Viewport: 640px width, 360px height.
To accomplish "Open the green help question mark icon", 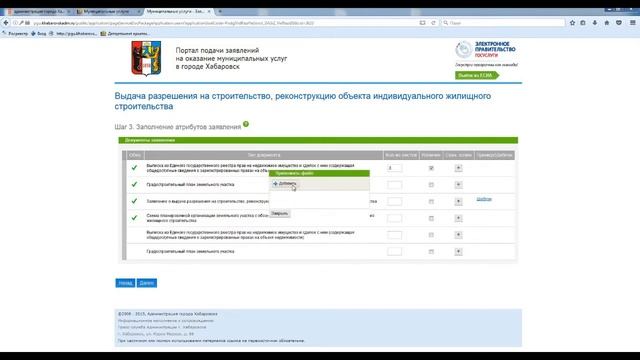I will click(246, 124).
